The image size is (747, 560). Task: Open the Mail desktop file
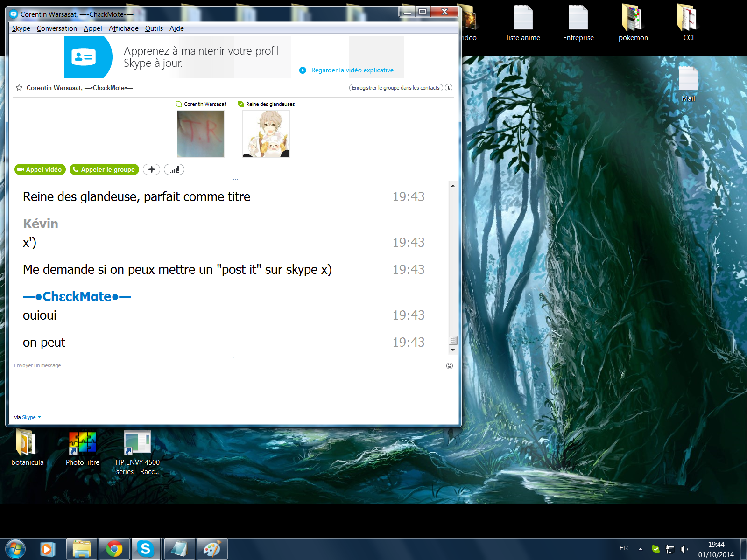coord(688,83)
